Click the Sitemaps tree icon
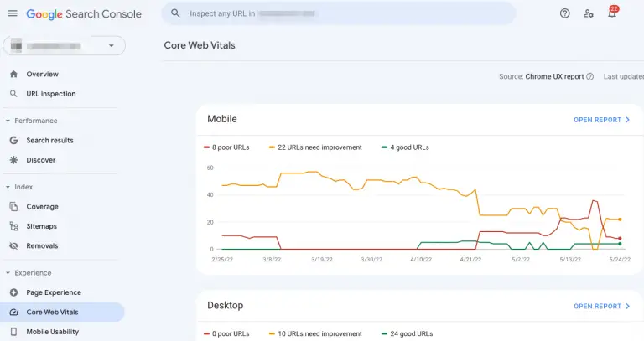This screenshot has width=644, height=341. point(13,226)
